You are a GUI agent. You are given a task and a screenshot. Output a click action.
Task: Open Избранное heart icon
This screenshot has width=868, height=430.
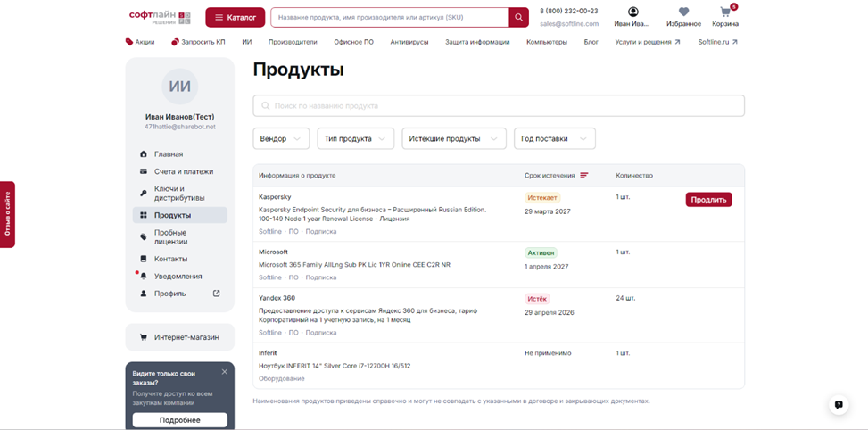[683, 12]
